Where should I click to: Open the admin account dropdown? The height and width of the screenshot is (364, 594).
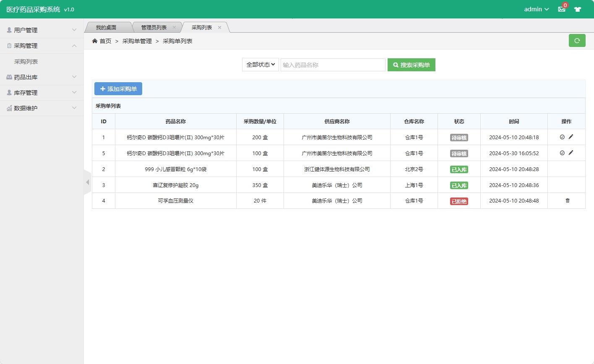pos(536,8)
